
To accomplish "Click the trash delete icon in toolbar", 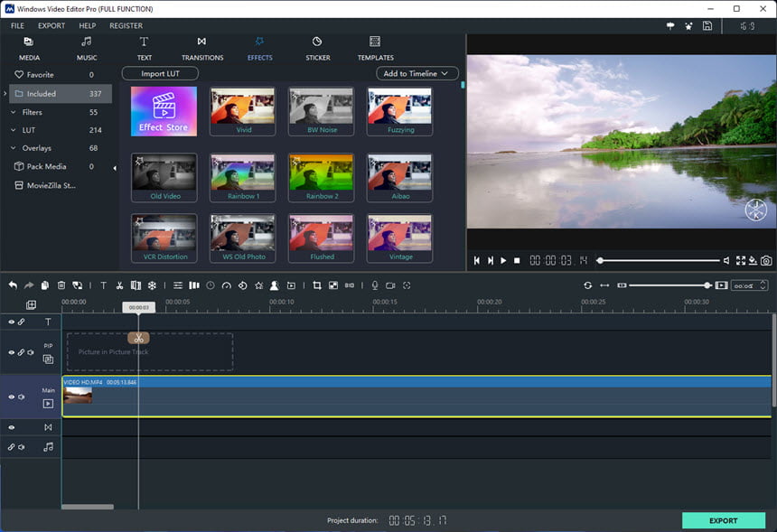I will [61, 285].
